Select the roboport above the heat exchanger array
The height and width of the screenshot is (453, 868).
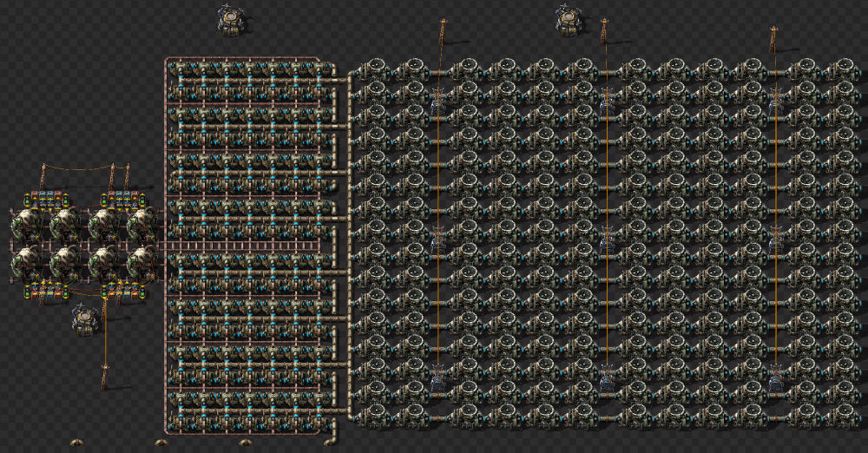(x=232, y=21)
